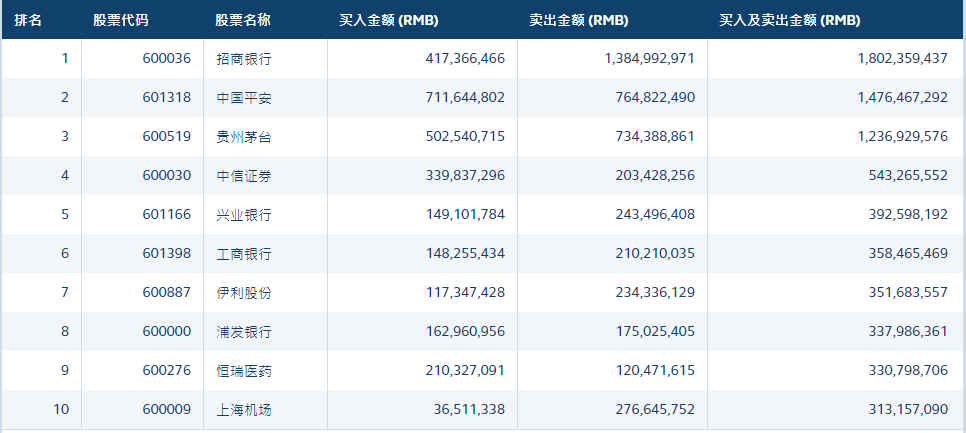Select stock name 兴业银行
Image resolution: width=966 pixels, height=433 pixels.
point(244,214)
